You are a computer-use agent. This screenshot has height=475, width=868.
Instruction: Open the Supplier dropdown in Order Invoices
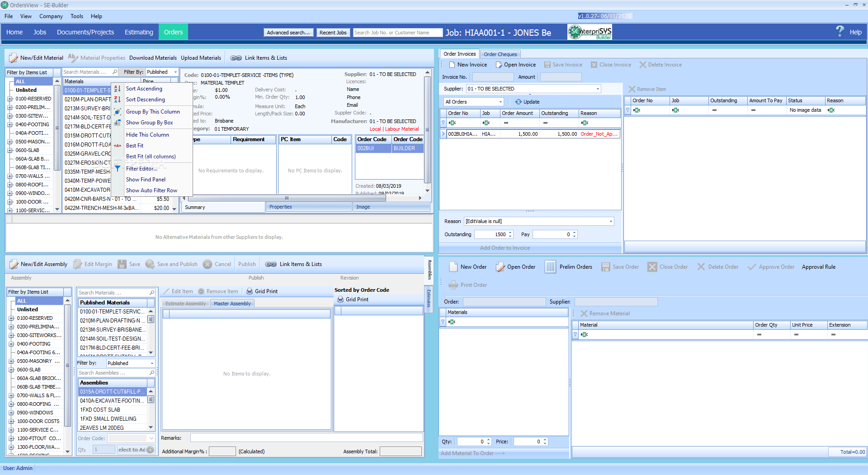click(x=598, y=89)
